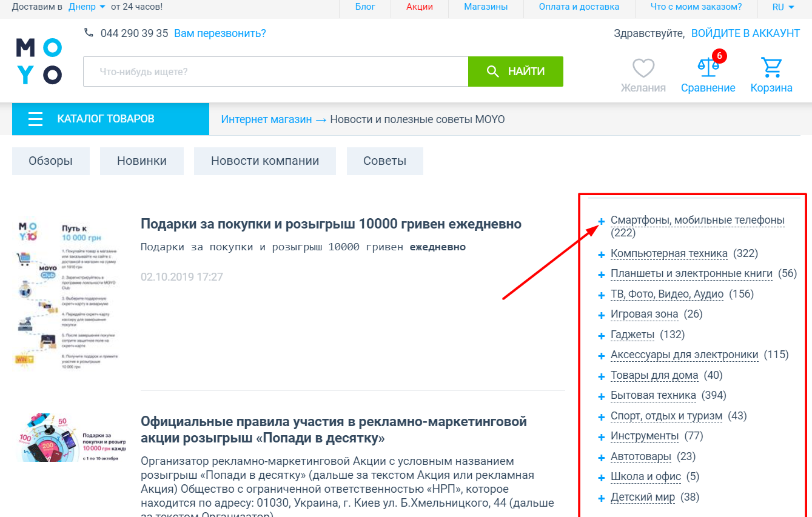Expand Бытовая техника plus icon

click(602, 396)
